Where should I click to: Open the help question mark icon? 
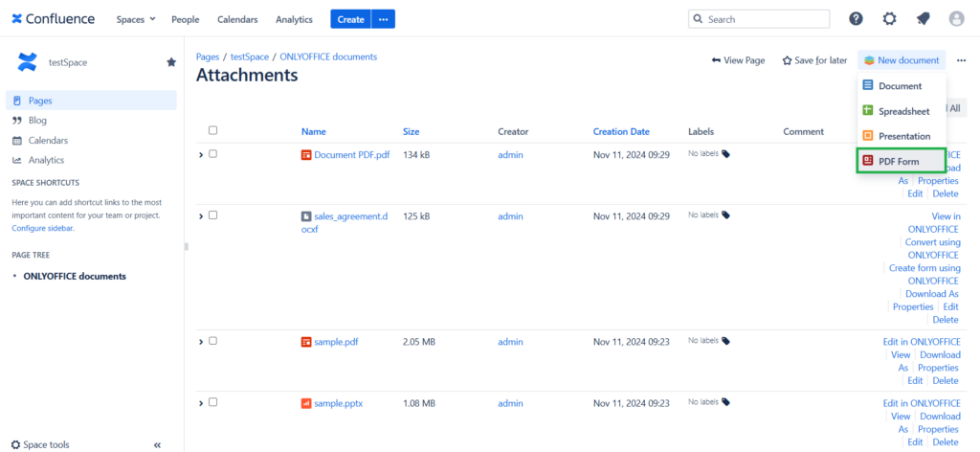coord(856,19)
